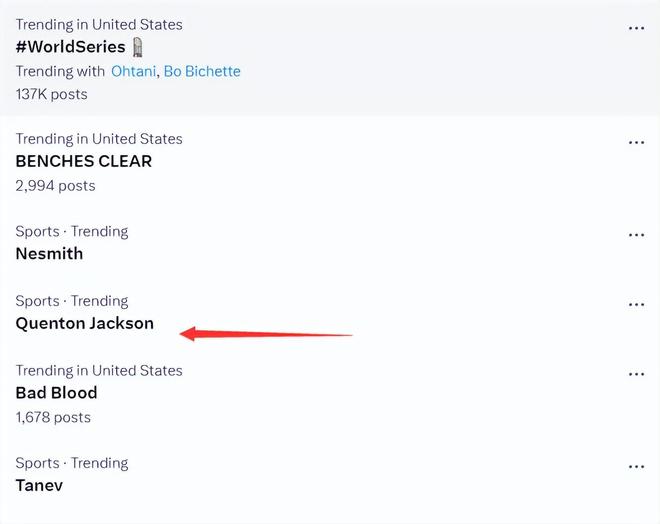Click the trophy emoji beside #WorldSeries
The image size is (660, 524).
pos(138,47)
